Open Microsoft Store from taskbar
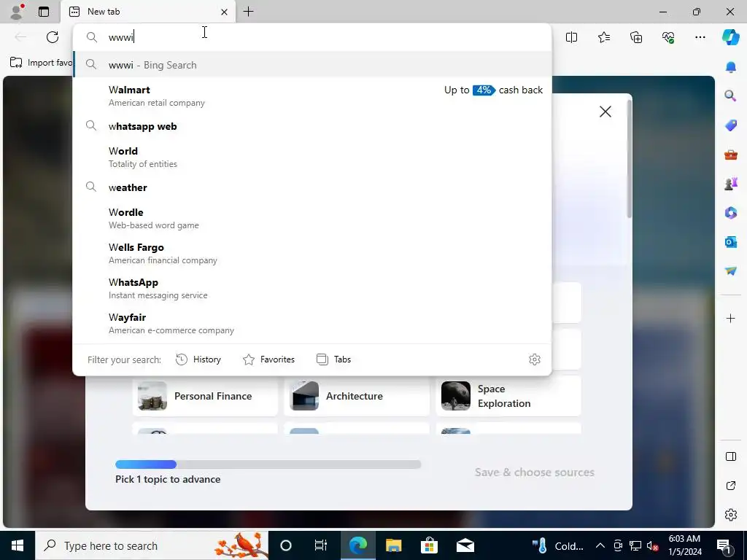Screen dimensions: 747x560 [429, 545]
